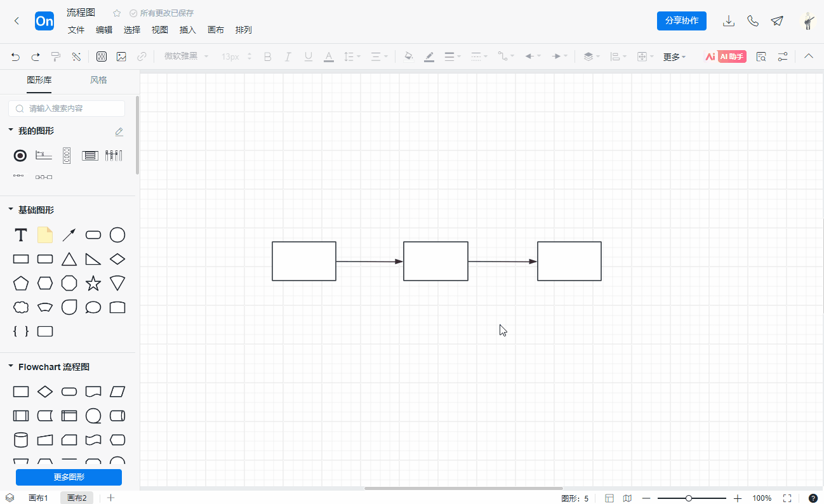This screenshot has width=824, height=504.
Task: Open the line dash style dropdown
Action: (479, 56)
